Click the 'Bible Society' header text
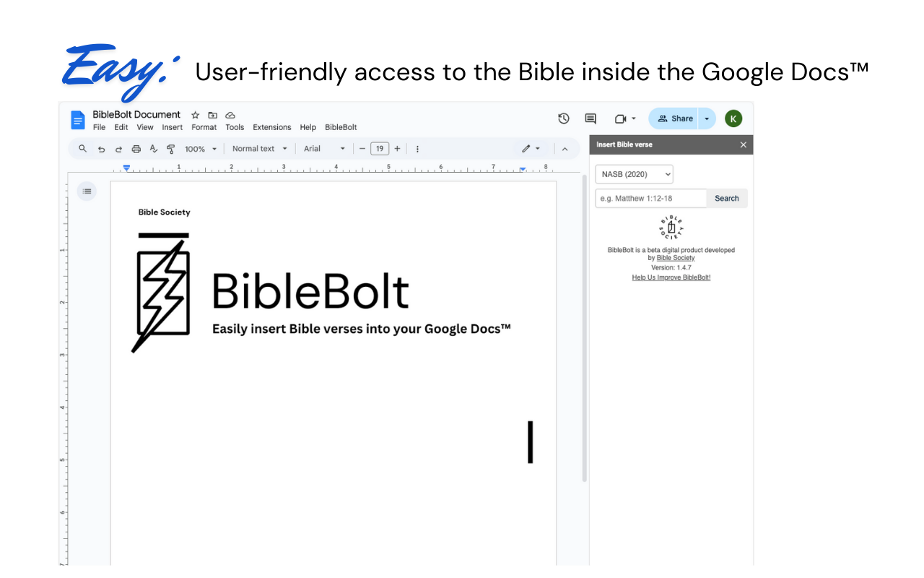 (x=165, y=212)
